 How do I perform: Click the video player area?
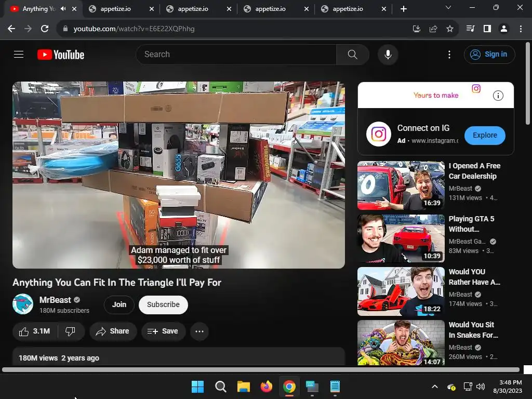point(179,175)
